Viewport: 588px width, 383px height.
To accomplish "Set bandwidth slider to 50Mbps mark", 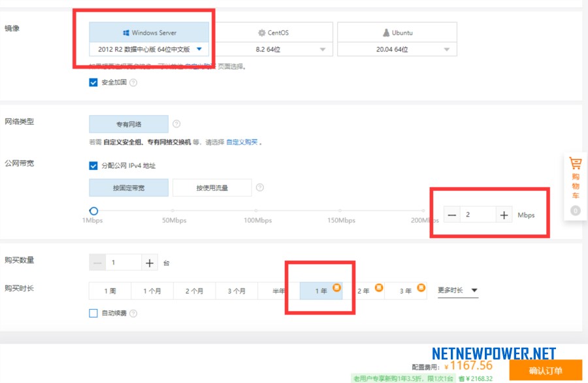I will (x=173, y=210).
